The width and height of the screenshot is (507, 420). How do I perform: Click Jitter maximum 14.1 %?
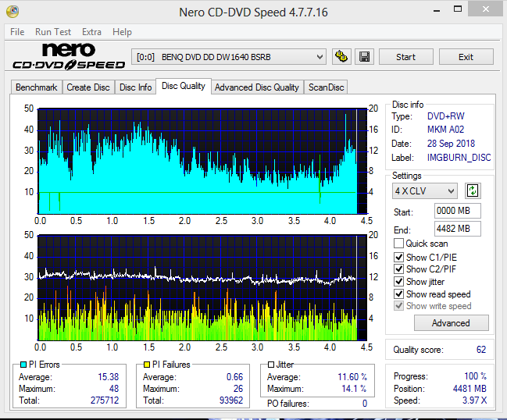tap(354, 388)
